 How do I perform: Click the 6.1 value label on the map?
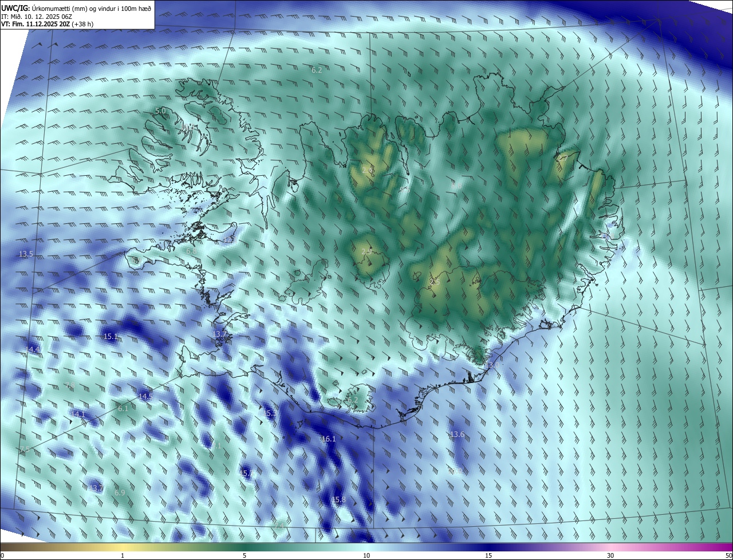click(x=123, y=409)
